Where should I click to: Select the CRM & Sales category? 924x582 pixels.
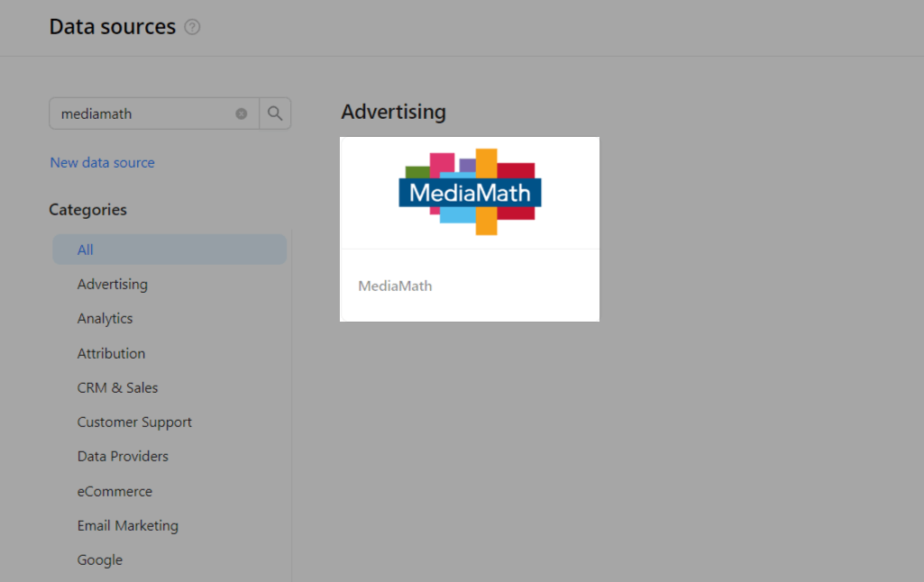pyautogui.click(x=118, y=387)
